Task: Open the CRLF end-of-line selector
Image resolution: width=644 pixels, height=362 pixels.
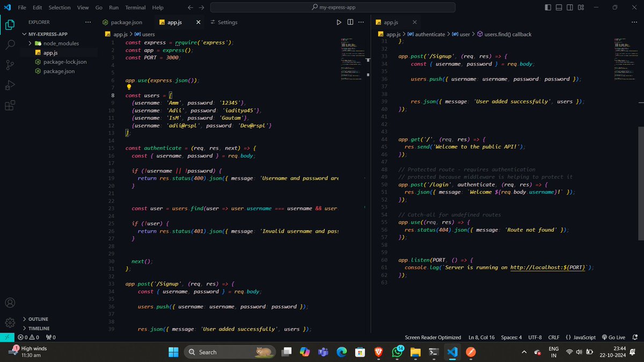Action: (x=554, y=337)
